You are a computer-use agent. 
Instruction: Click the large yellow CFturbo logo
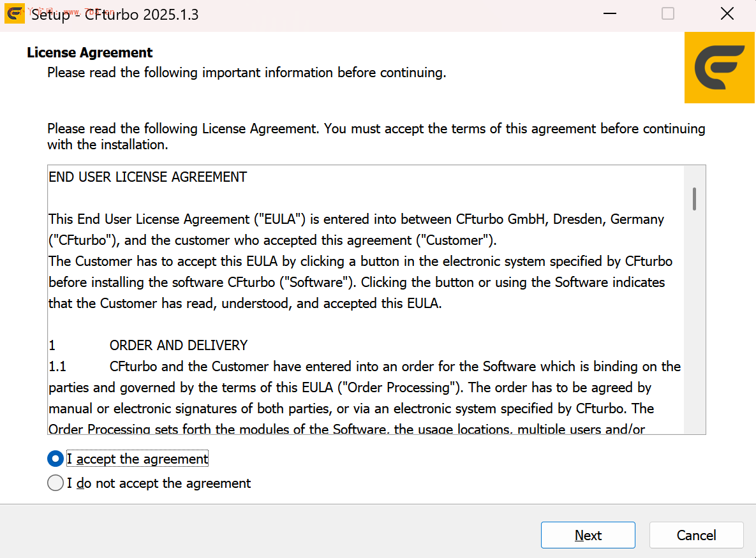click(x=720, y=68)
